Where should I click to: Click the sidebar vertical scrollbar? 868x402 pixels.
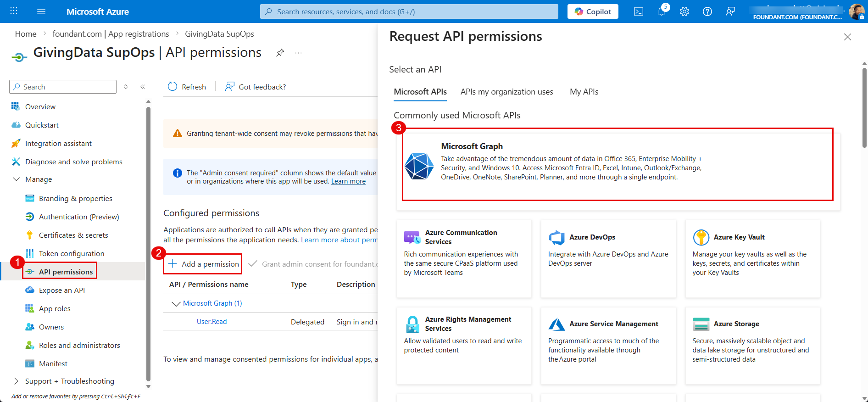(148, 243)
